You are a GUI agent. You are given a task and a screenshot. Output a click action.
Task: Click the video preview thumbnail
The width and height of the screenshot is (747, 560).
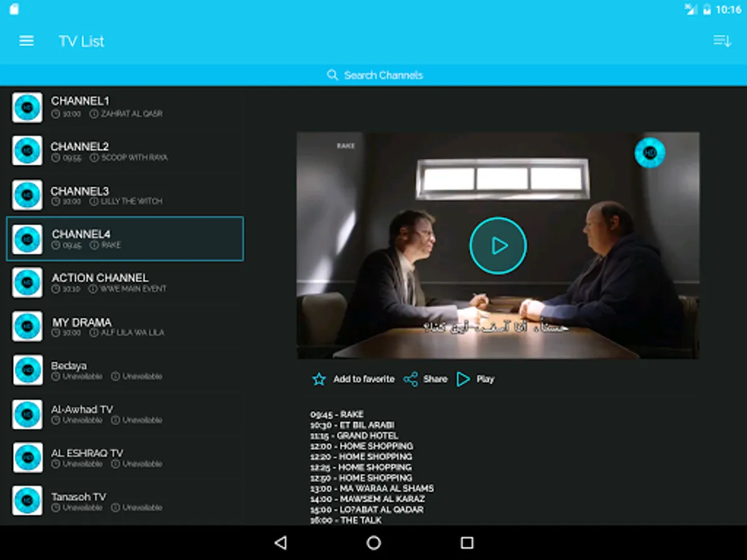[498, 245]
